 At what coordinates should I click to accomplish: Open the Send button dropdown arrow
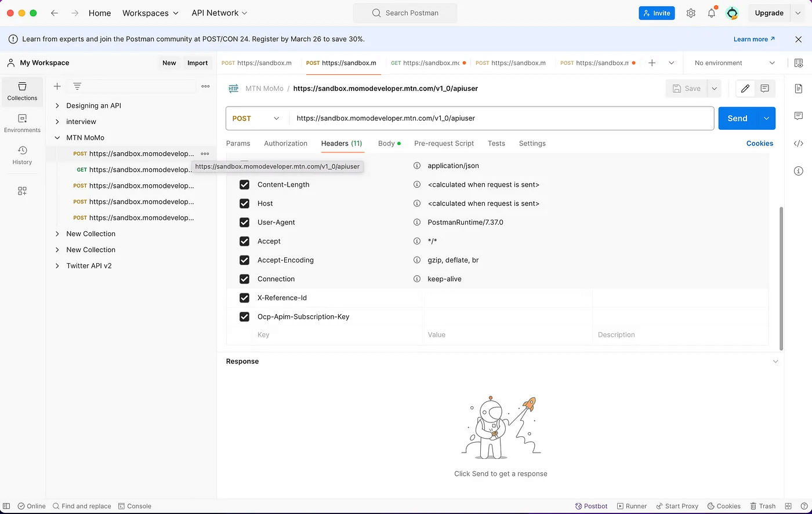tap(766, 118)
